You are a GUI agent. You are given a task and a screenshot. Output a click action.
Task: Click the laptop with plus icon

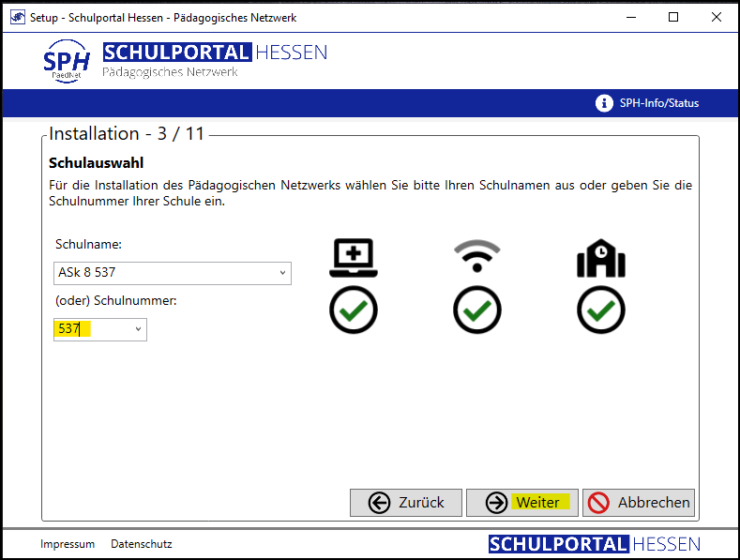click(354, 258)
